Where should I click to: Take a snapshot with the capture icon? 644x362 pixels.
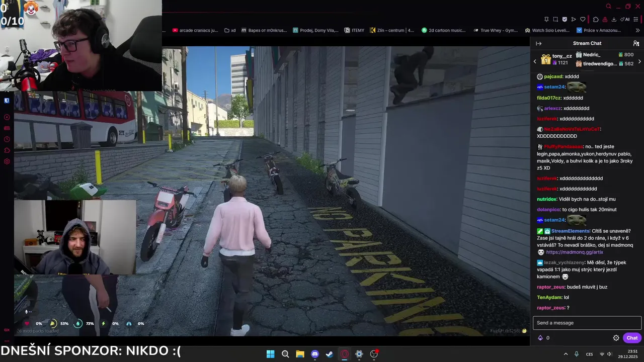(x=555, y=19)
